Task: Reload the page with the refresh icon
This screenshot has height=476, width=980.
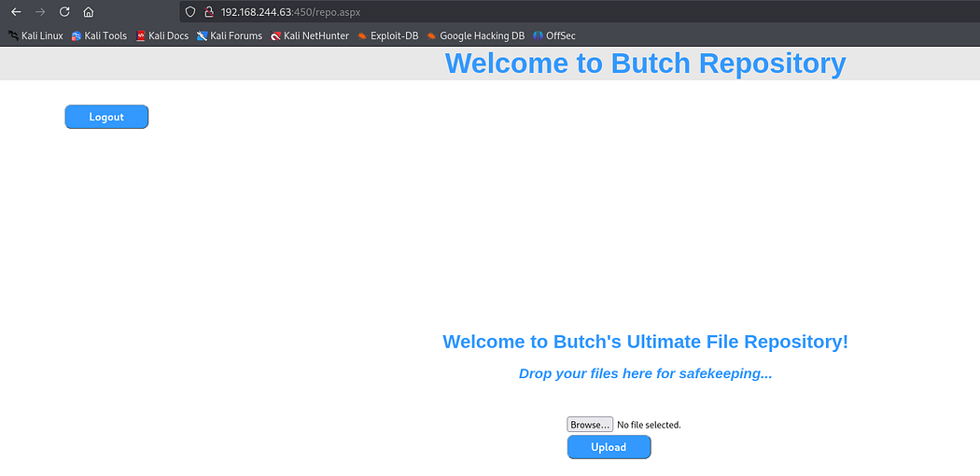Action: click(64, 12)
